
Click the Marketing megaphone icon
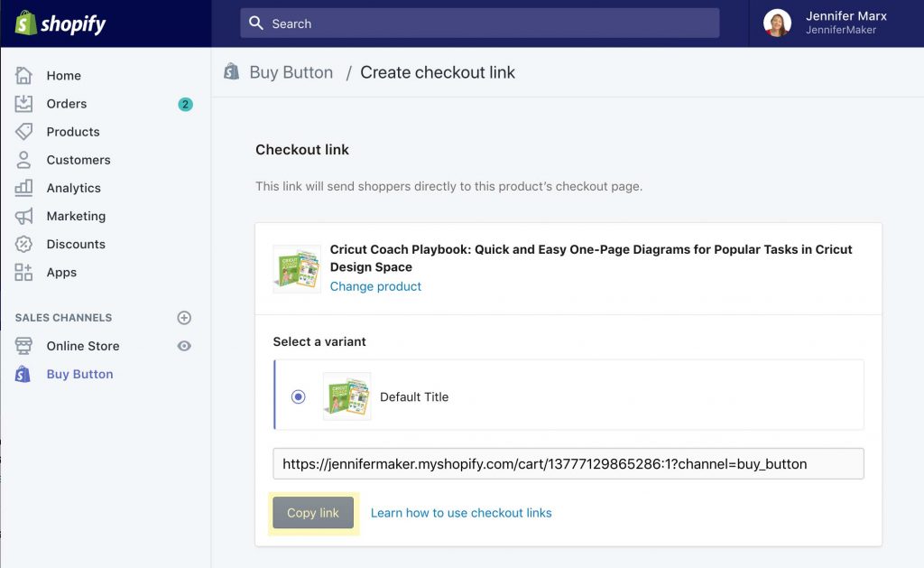pyautogui.click(x=23, y=216)
